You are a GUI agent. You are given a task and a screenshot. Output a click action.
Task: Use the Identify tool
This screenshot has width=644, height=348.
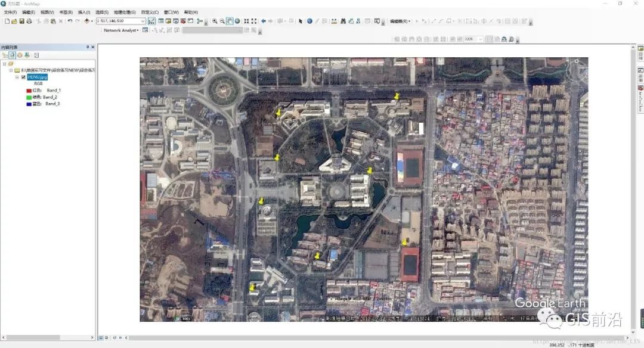click(x=308, y=21)
